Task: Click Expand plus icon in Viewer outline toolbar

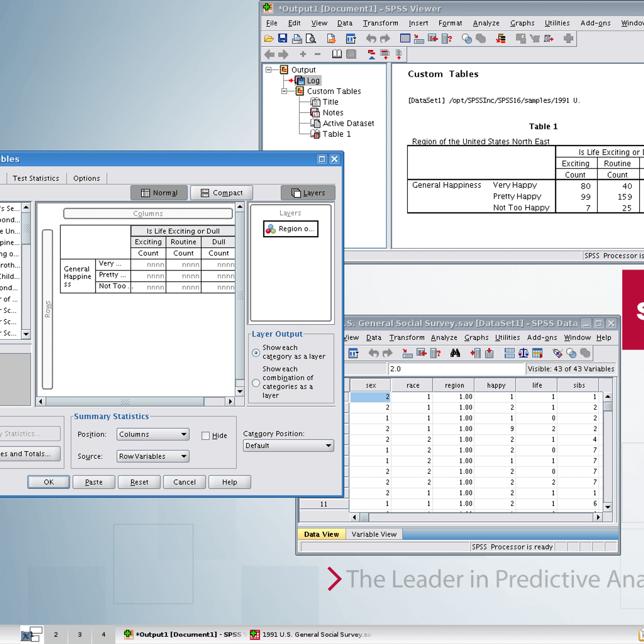Action: coord(303,54)
